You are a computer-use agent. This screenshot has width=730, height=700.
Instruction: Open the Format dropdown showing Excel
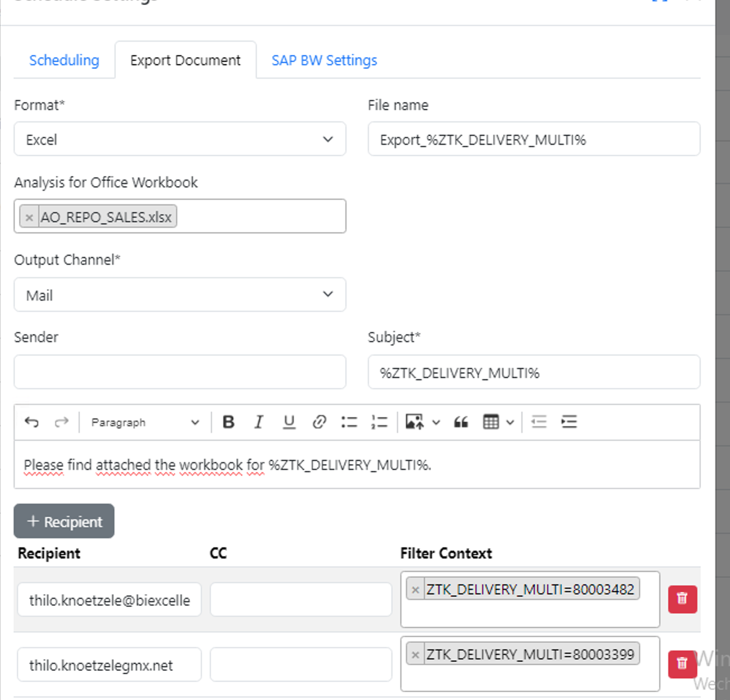click(180, 139)
